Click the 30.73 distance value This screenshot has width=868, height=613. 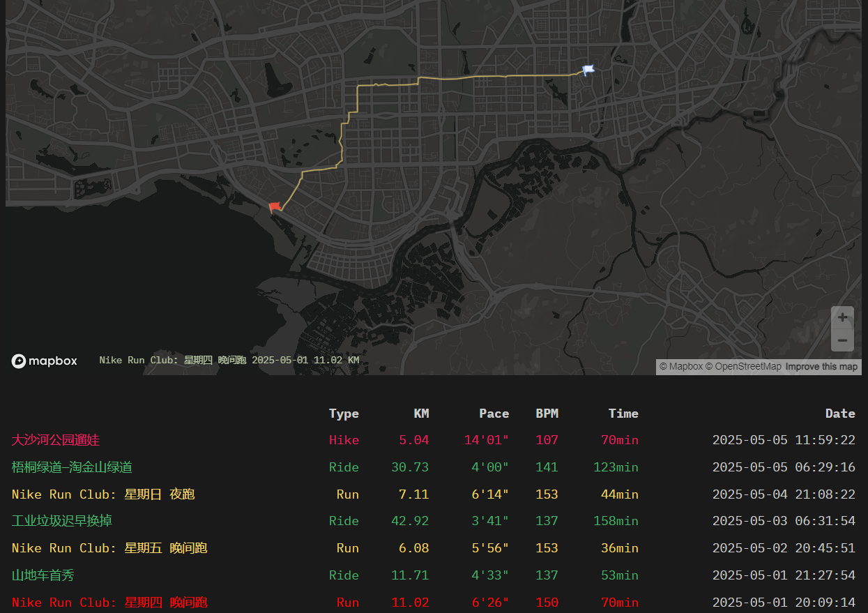[x=410, y=467]
